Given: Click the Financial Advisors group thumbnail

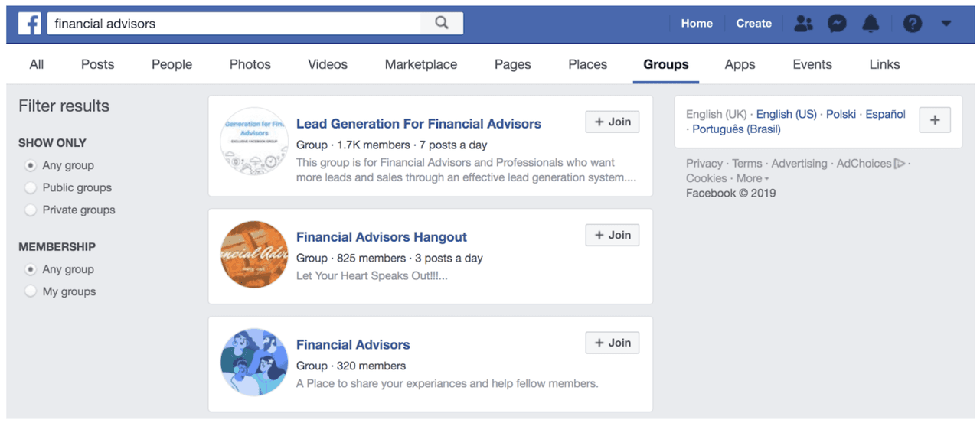Looking at the screenshot, I should tap(254, 362).
